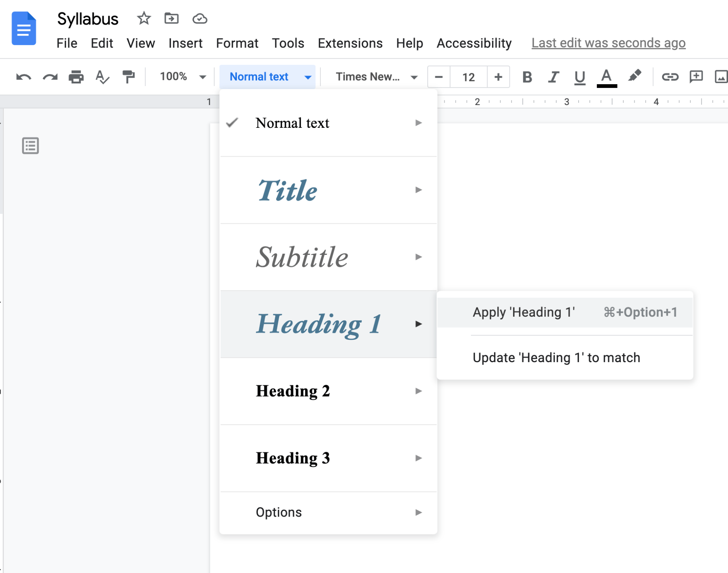Click Update 'Heading 1' to match
Image resolution: width=728 pixels, height=573 pixels.
tap(556, 357)
